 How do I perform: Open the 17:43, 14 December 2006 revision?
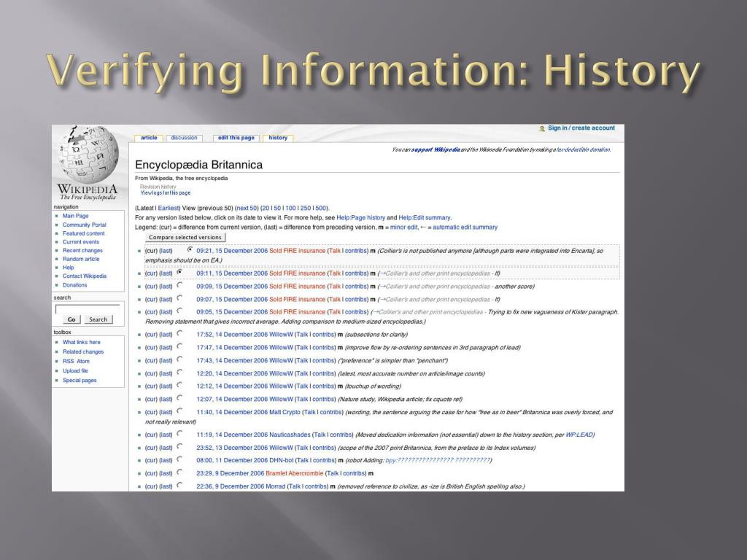click(x=232, y=360)
